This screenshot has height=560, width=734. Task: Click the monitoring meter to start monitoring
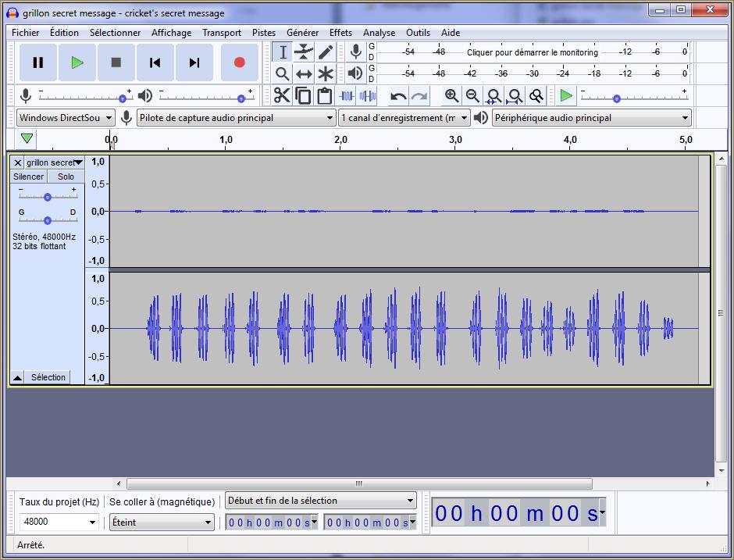532,52
